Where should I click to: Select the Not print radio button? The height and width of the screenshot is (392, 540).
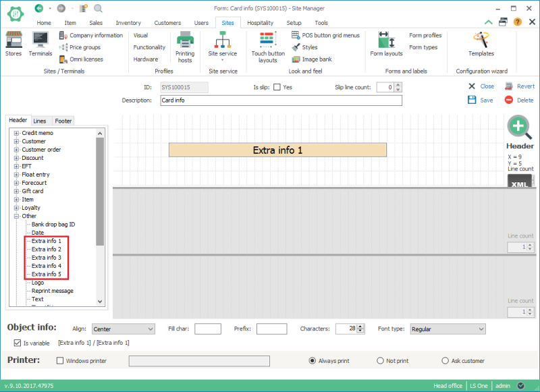(379, 361)
